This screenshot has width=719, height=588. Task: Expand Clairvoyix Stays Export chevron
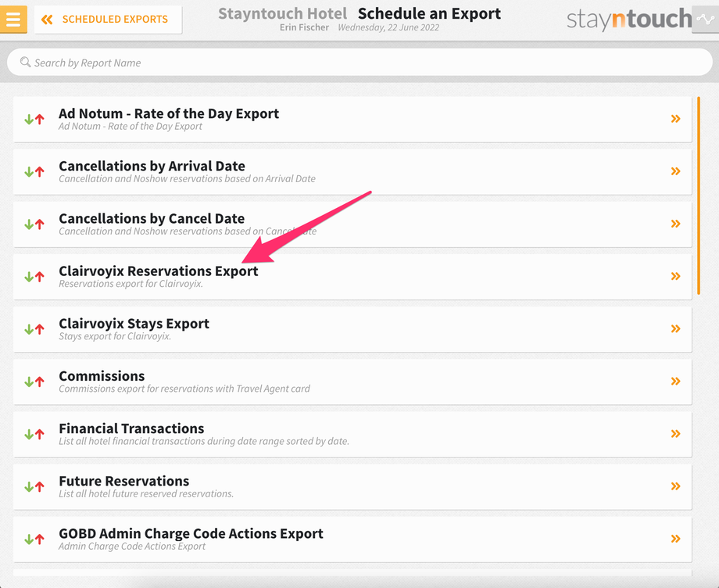coord(675,328)
